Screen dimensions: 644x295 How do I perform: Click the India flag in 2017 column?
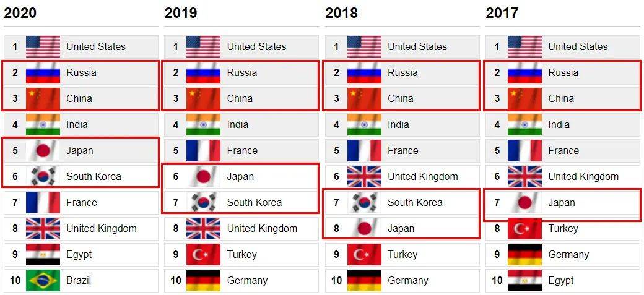524,124
